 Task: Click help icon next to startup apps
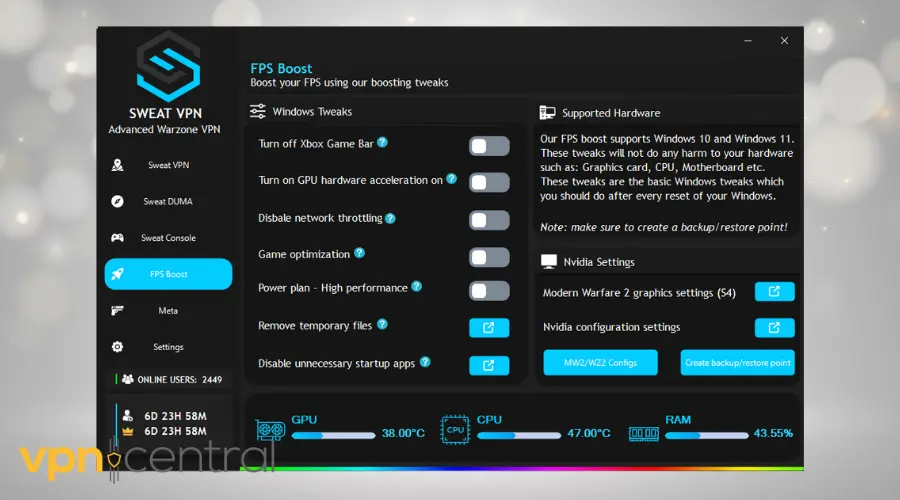click(x=425, y=362)
